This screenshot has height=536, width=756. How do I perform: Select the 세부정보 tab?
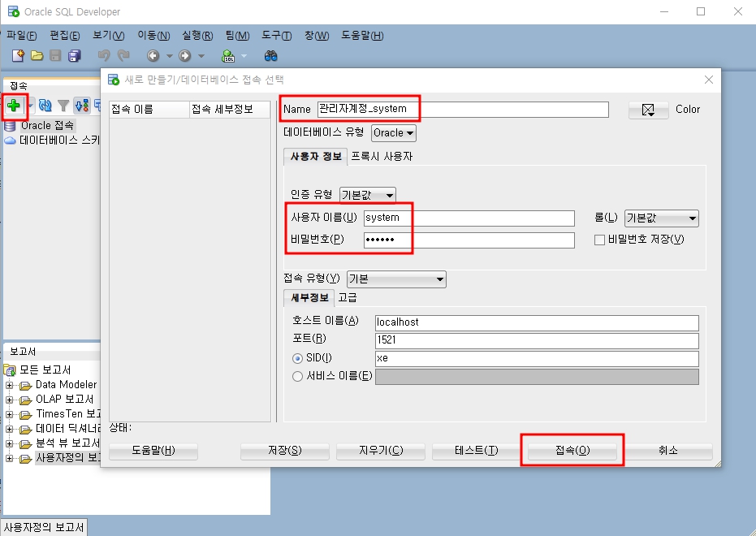(309, 298)
